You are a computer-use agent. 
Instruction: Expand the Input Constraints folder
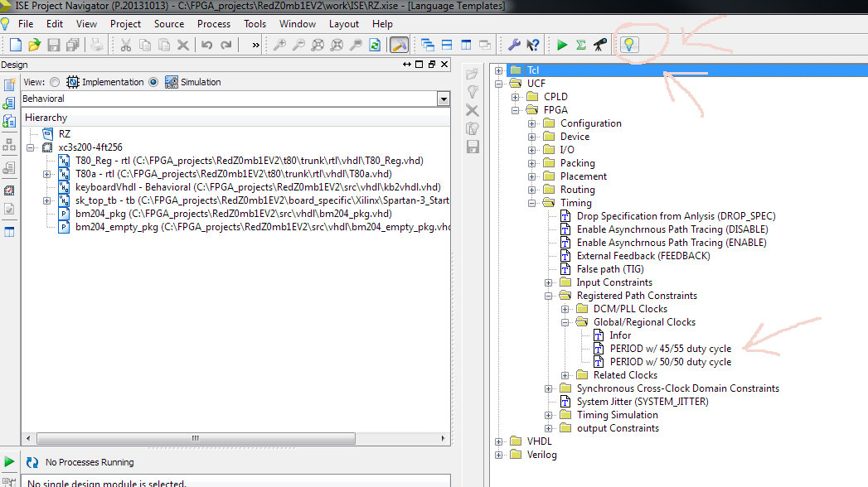point(549,282)
